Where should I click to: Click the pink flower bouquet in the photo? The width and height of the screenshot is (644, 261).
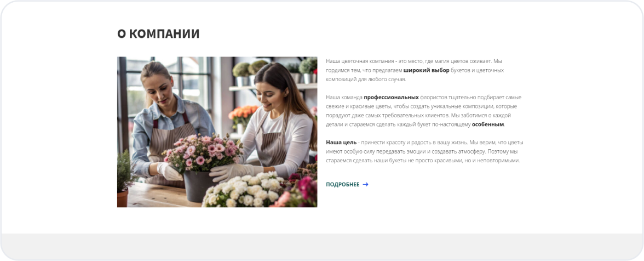pos(203,152)
